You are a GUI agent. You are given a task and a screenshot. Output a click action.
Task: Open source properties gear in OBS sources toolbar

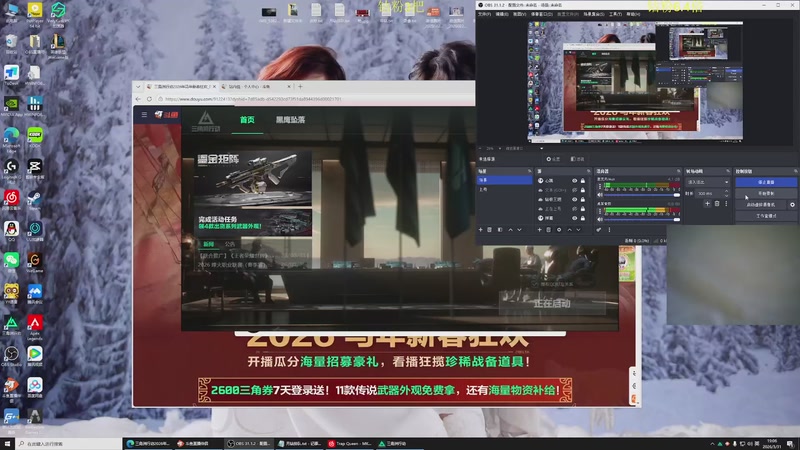coord(559,230)
